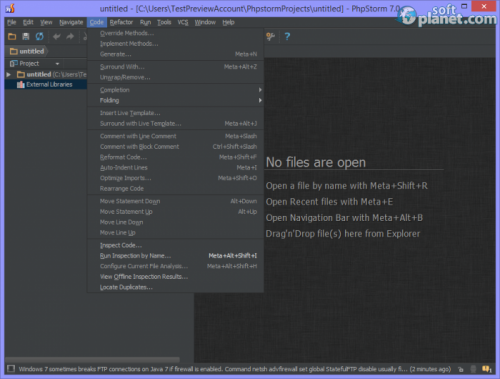Select the untitled project folder row
This screenshot has width=500, height=379.
46,74
